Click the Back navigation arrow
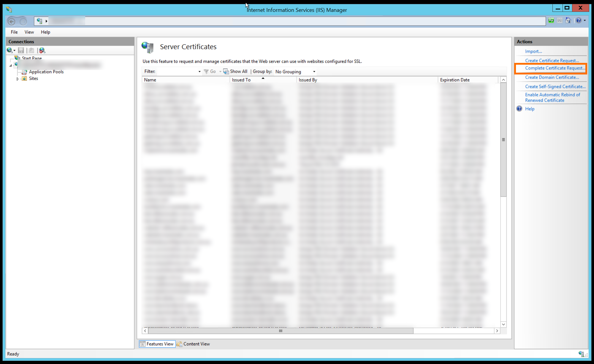Image resolution: width=594 pixels, height=364 pixels. tap(12, 21)
